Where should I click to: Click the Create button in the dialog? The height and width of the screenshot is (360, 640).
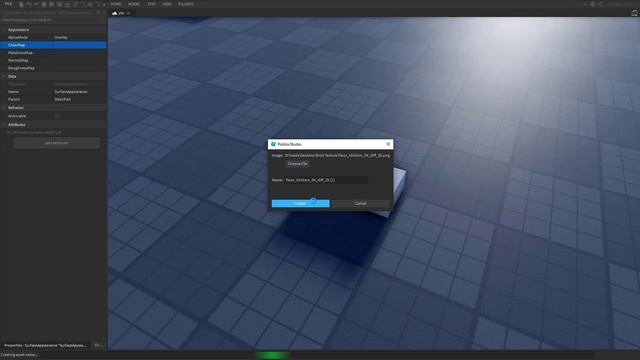pos(300,203)
